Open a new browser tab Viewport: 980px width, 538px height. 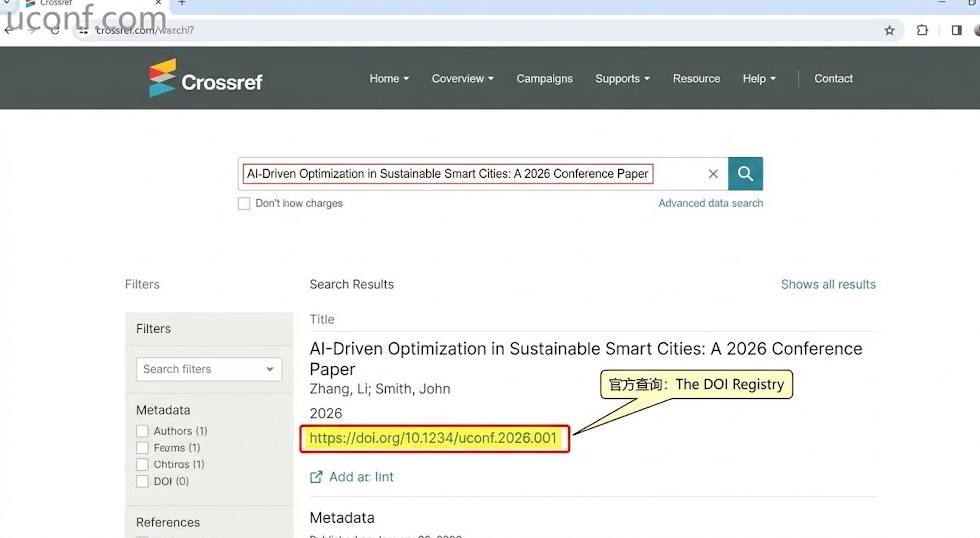(182, 3)
